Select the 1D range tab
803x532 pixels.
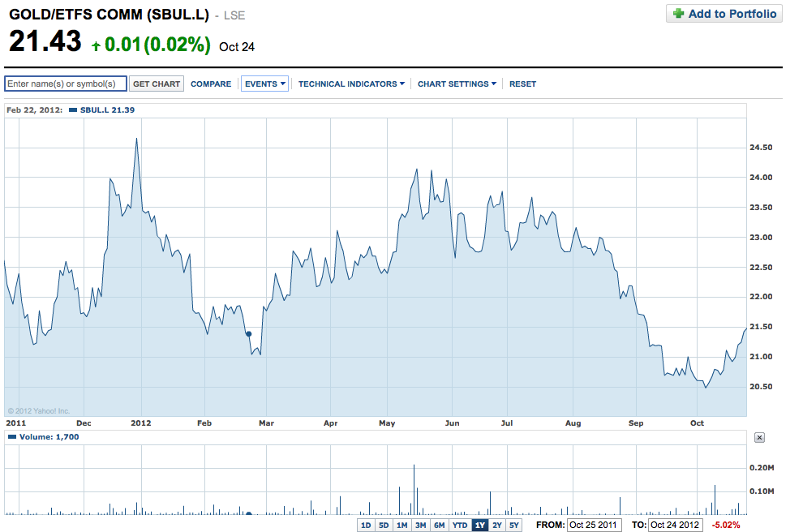click(366, 526)
